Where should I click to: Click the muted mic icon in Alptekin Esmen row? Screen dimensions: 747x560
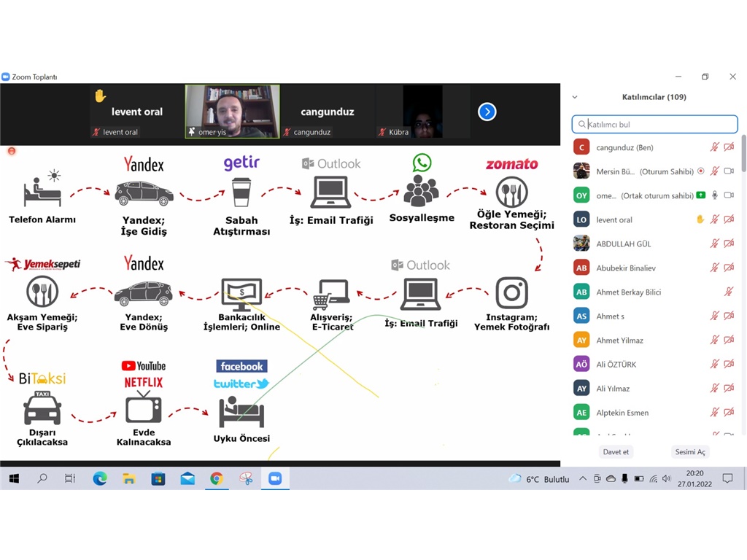715,412
